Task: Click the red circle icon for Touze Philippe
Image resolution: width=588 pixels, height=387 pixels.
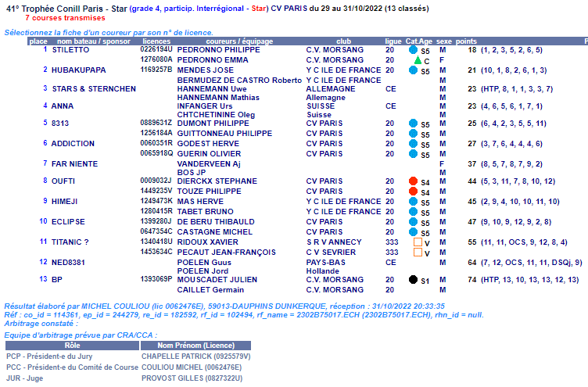Action: pyautogui.click(x=413, y=192)
